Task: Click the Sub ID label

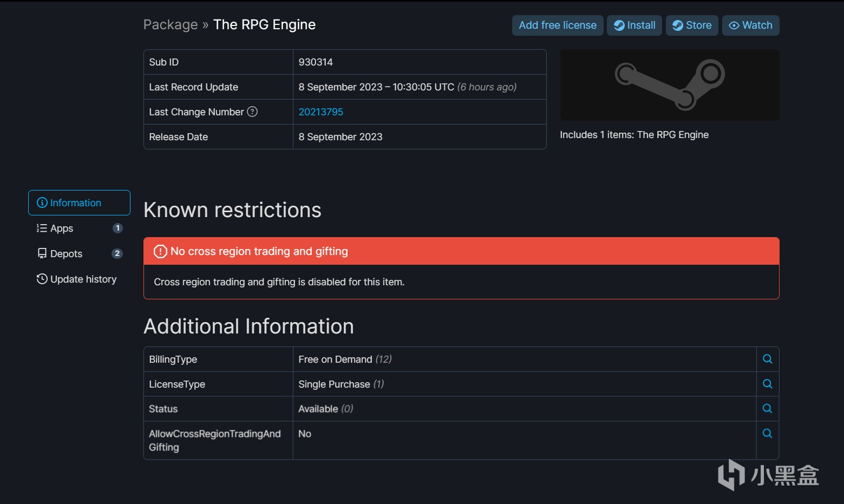Action: pos(163,62)
